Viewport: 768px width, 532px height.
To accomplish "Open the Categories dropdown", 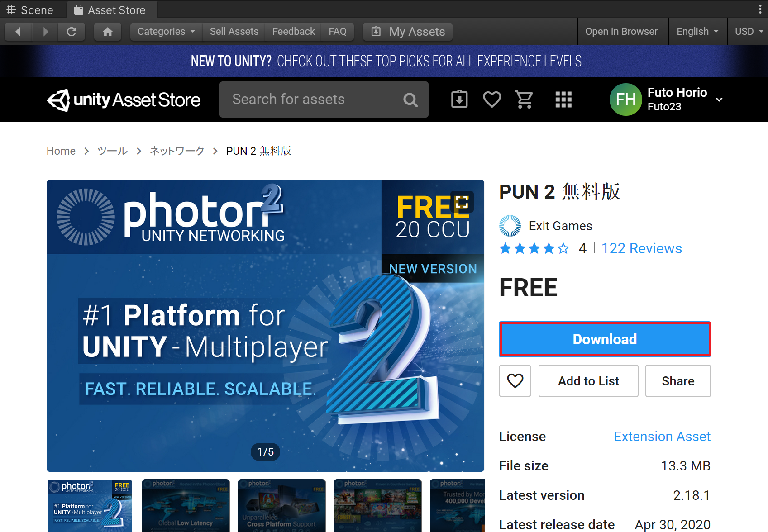I will click(x=166, y=32).
